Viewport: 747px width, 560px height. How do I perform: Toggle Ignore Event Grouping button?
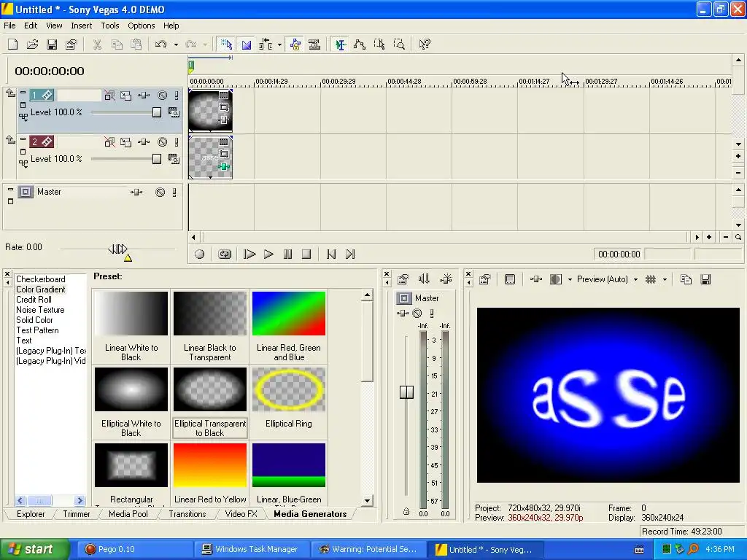point(314,44)
